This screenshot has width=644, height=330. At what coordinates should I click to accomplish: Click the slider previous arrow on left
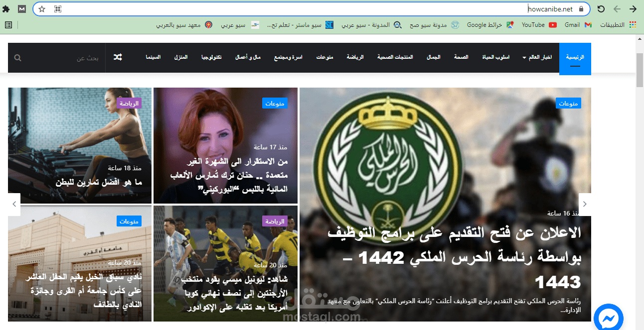tap(14, 204)
